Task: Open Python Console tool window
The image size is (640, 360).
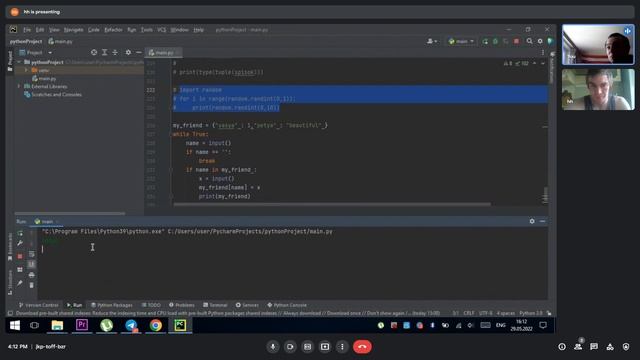Action: pyautogui.click(x=287, y=305)
